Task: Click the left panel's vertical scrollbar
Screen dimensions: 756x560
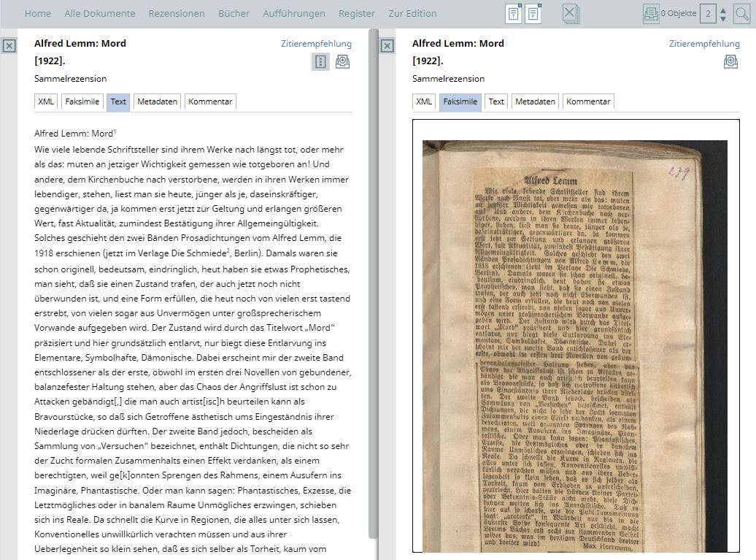Action: point(373,283)
